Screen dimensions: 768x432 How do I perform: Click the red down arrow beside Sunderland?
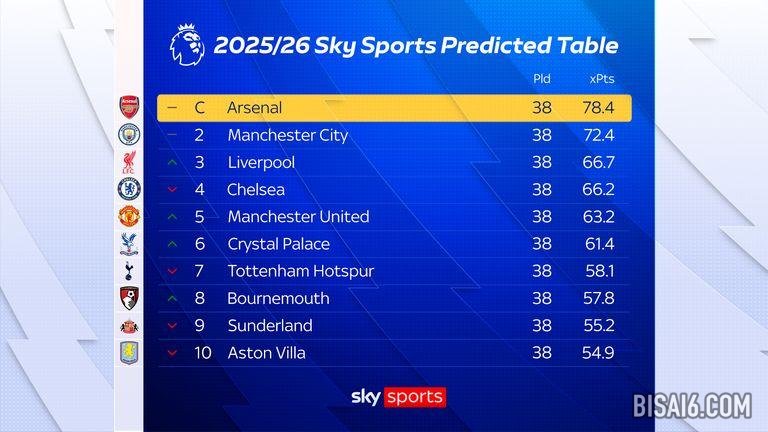[x=172, y=326]
